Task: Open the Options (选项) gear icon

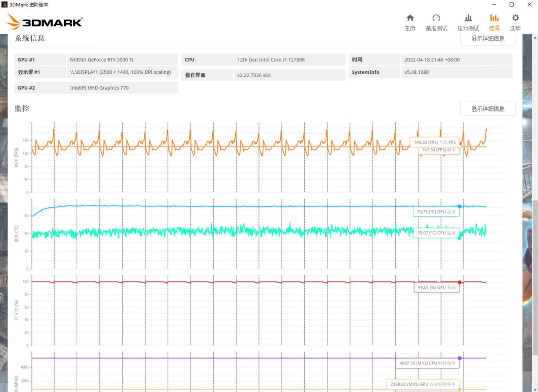Action: coord(515,18)
